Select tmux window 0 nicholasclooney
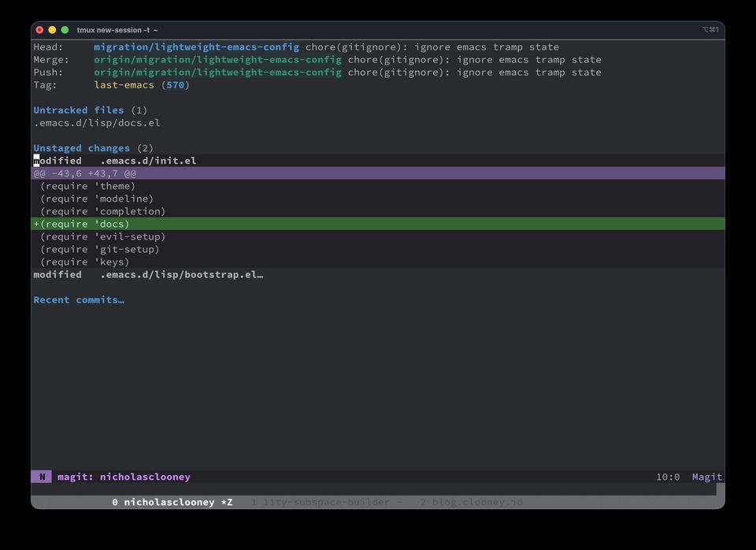The width and height of the screenshot is (756, 550). coord(172,502)
